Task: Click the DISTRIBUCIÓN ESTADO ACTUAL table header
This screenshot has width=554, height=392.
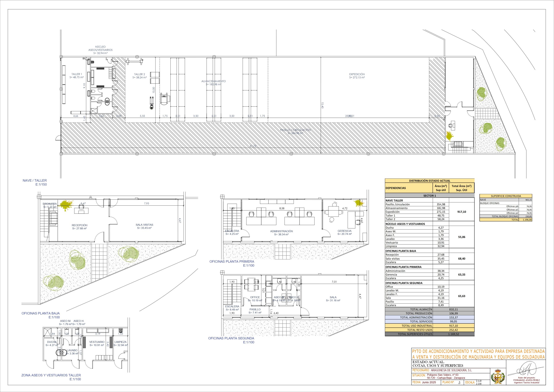Action: (430, 181)
